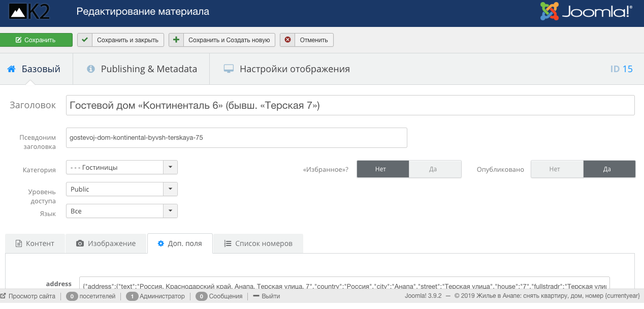
Task: Click the monitor icon on Настройки отображения
Action: (229, 69)
